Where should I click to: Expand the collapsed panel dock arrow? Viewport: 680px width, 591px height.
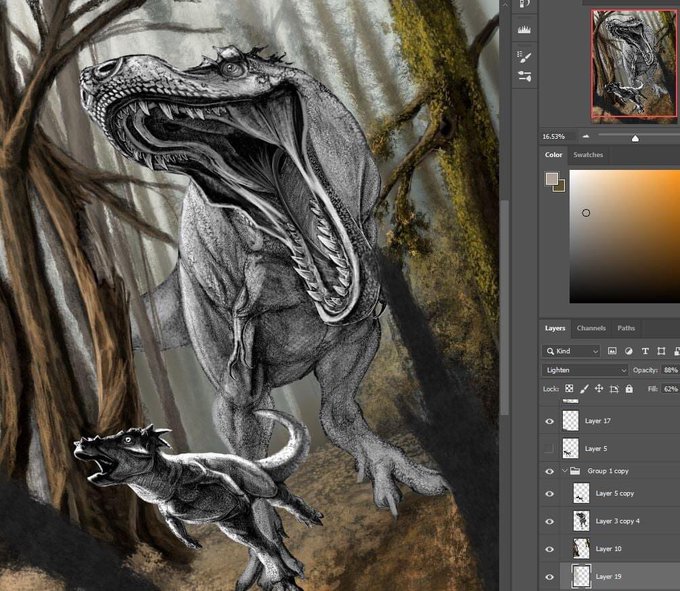(506, 3)
